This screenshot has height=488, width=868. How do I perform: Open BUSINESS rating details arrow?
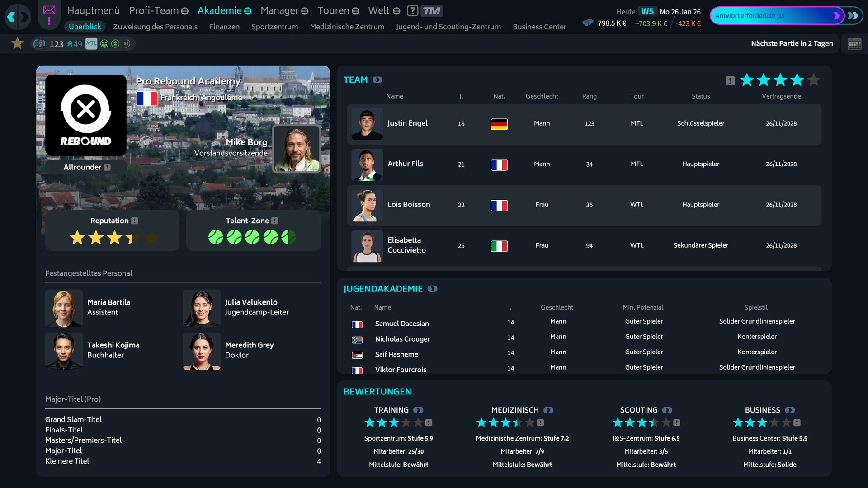coord(790,410)
